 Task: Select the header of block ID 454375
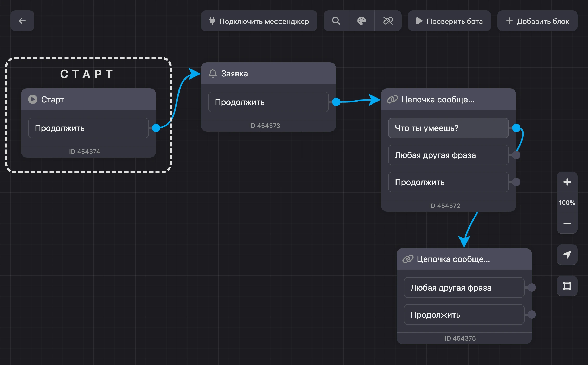(x=464, y=259)
